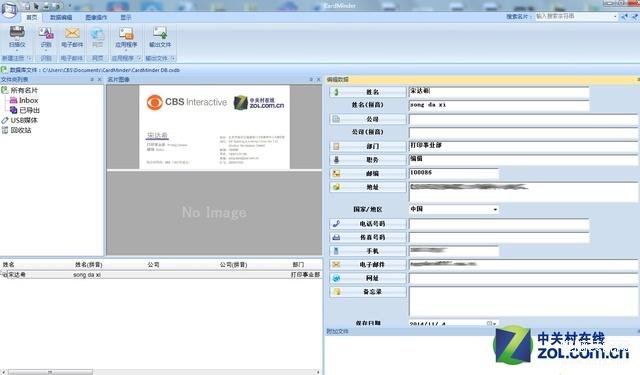
Task: Click the 地址 field button
Action: 368,187
